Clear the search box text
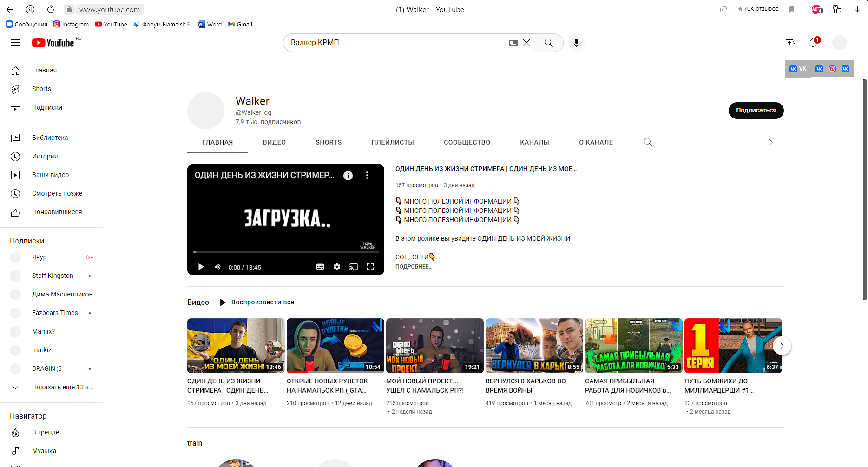The image size is (868, 467). pyautogui.click(x=526, y=43)
